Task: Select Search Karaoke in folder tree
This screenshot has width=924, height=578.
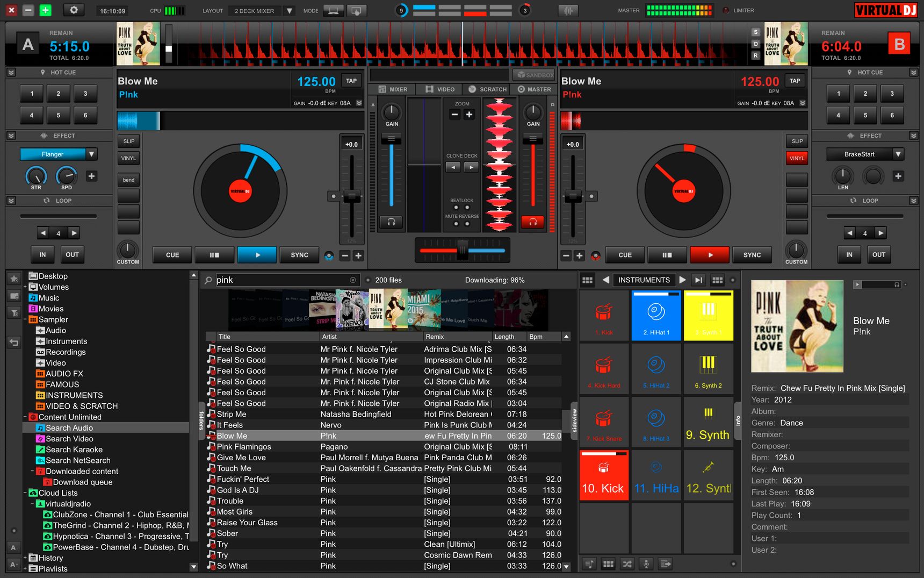Action: 74,449
